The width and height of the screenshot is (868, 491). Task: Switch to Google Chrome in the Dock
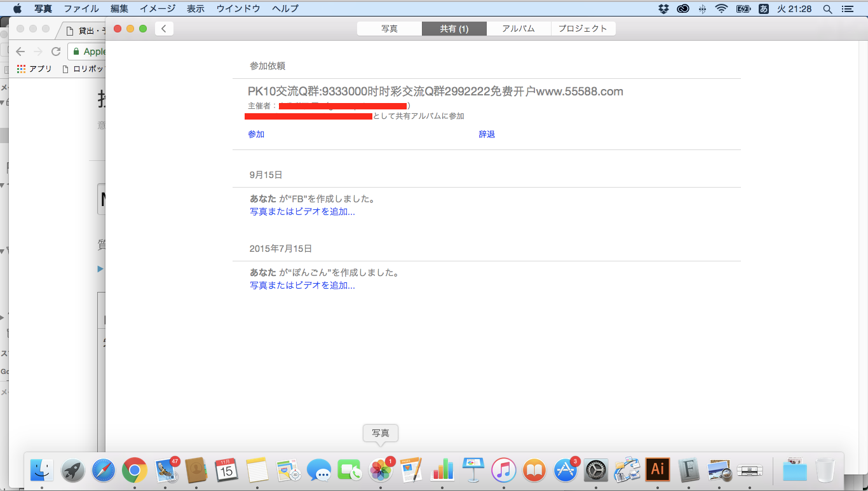point(135,470)
